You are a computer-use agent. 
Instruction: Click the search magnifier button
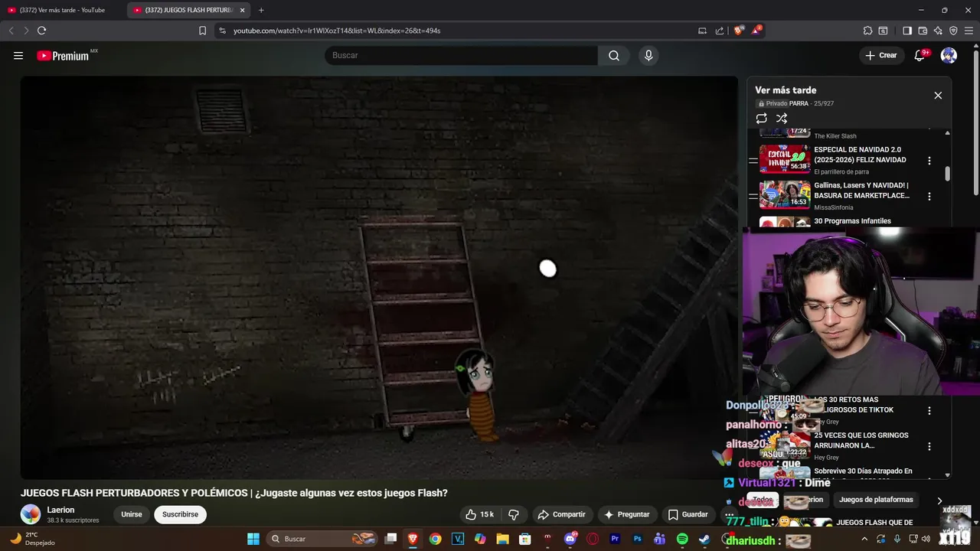pos(614,56)
